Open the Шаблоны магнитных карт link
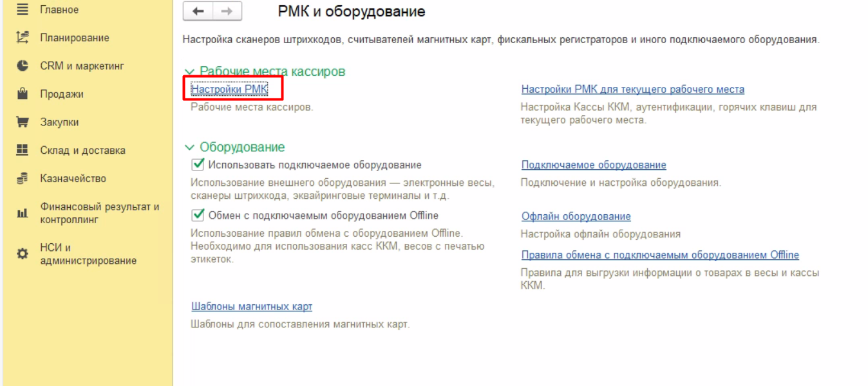Viewport: 868px width, 386px height. (252, 306)
